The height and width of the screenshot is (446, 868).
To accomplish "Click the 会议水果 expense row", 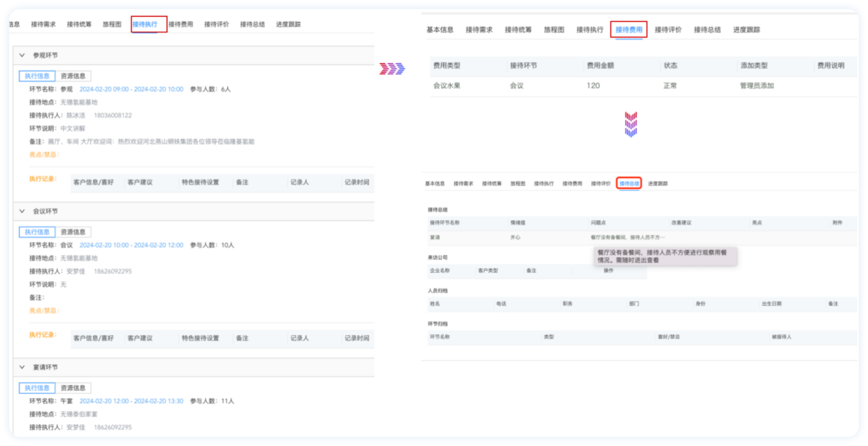I will (447, 86).
